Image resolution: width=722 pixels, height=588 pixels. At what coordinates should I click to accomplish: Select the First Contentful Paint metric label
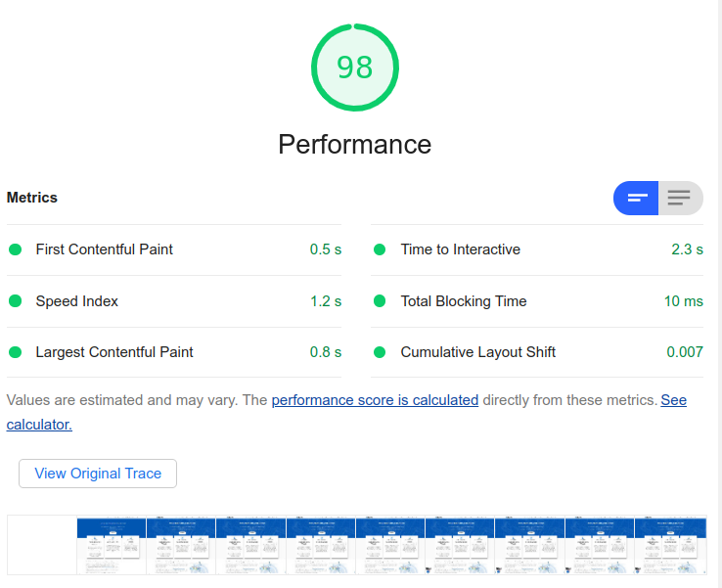coord(104,249)
